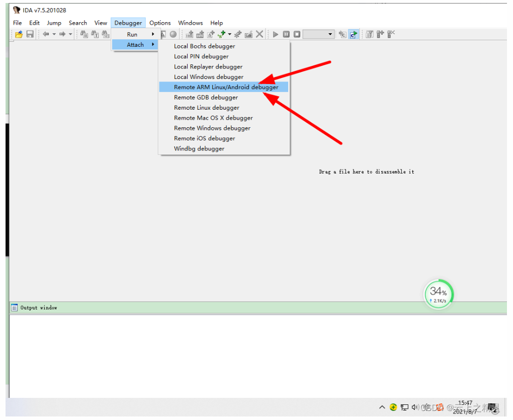Click the Open file folder icon
This screenshot has width=513, height=420.
[19, 34]
